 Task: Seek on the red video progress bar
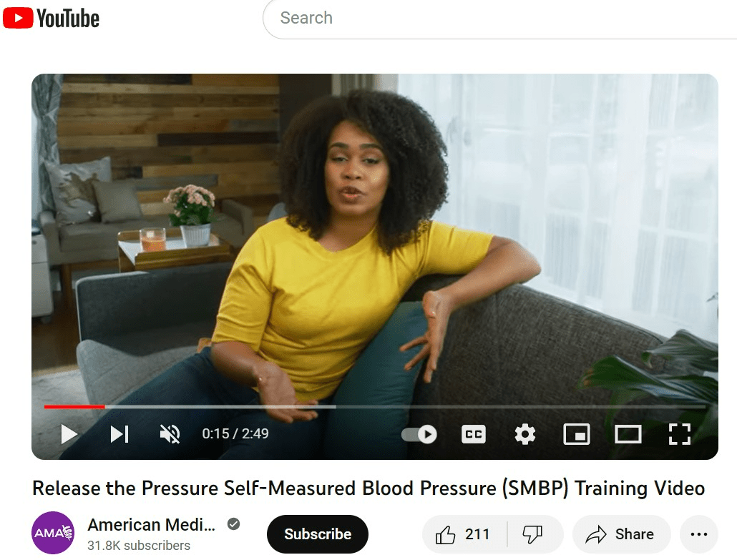click(x=74, y=407)
